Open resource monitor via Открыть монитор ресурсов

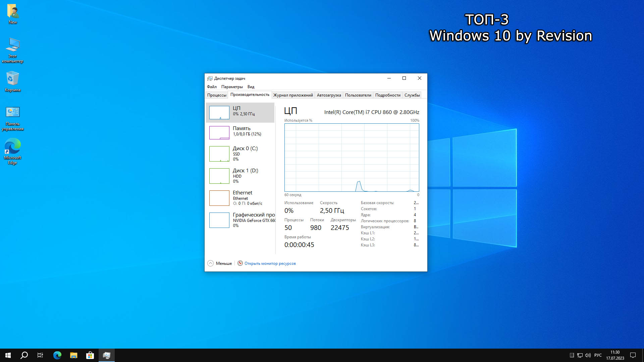(x=270, y=263)
